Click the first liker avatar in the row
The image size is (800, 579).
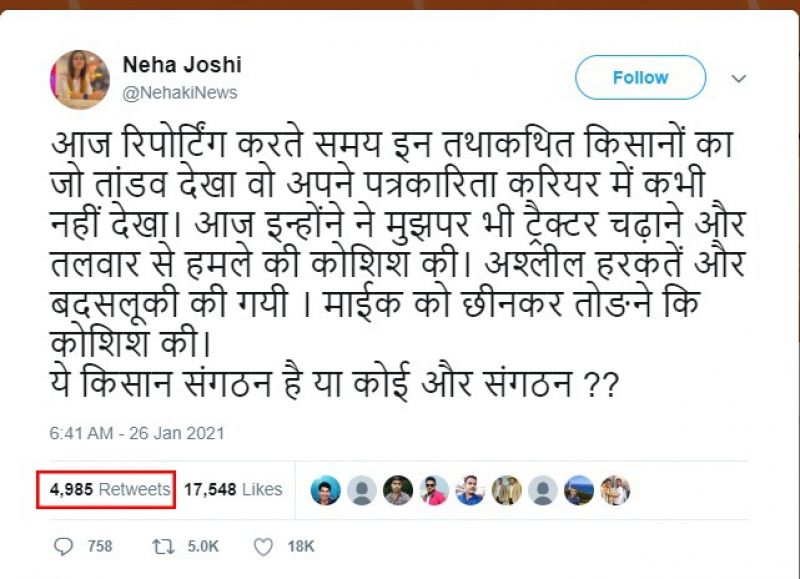pos(325,490)
